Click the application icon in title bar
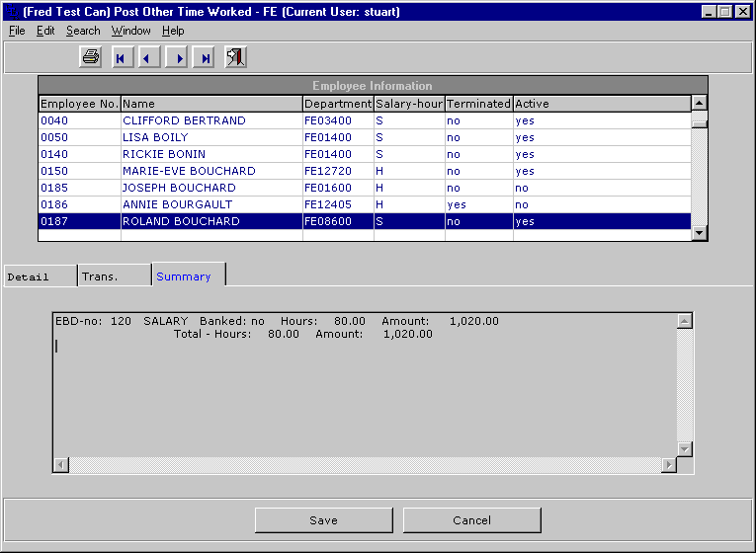The image size is (756, 553). point(11,12)
